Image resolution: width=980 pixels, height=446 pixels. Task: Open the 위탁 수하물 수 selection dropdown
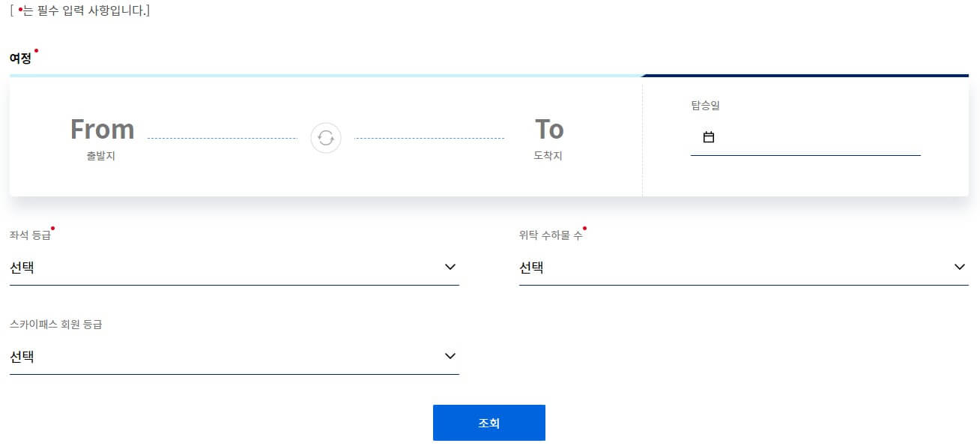742,268
